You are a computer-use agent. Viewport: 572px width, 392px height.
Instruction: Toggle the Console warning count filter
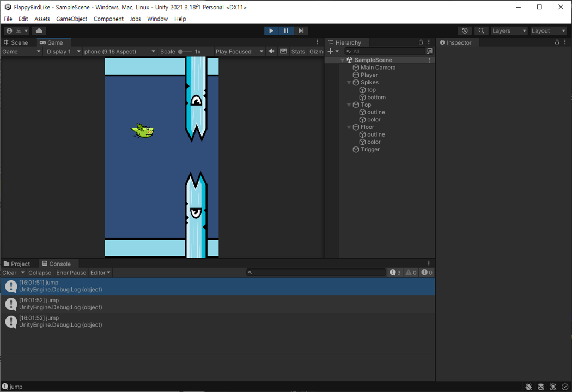[411, 272]
